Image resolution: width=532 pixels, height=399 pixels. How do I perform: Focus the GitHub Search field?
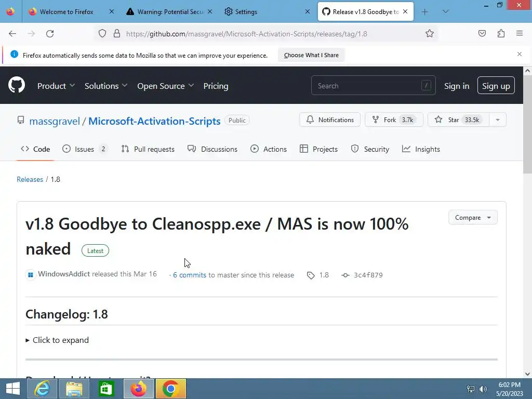point(373,86)
